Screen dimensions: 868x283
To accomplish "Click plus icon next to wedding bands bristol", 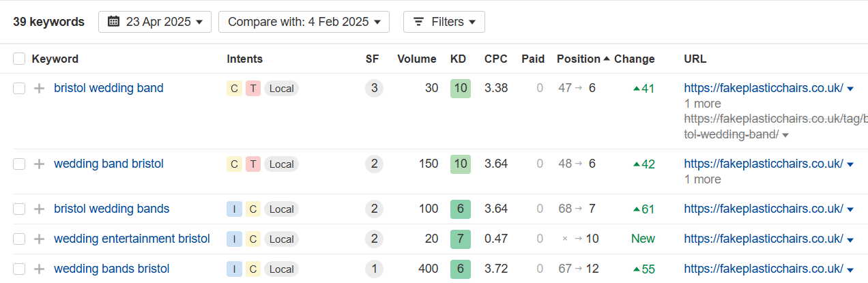I will pyautogui.click(x=40, y=269).
